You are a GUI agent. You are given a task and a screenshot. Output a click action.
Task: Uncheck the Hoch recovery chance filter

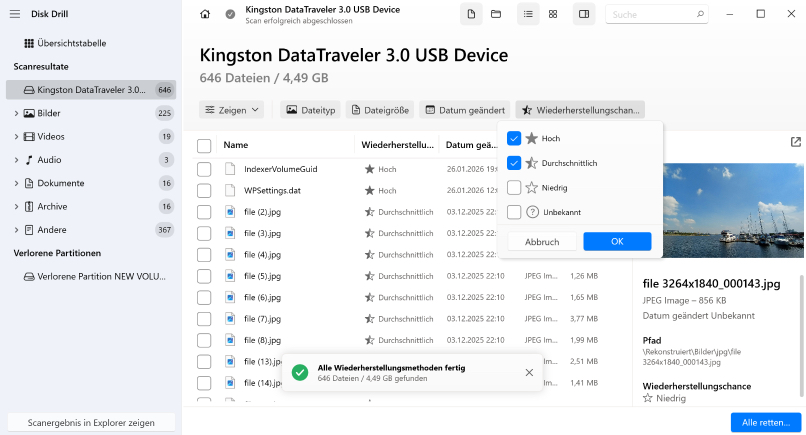pyautogui.click(x=514, y=138)
